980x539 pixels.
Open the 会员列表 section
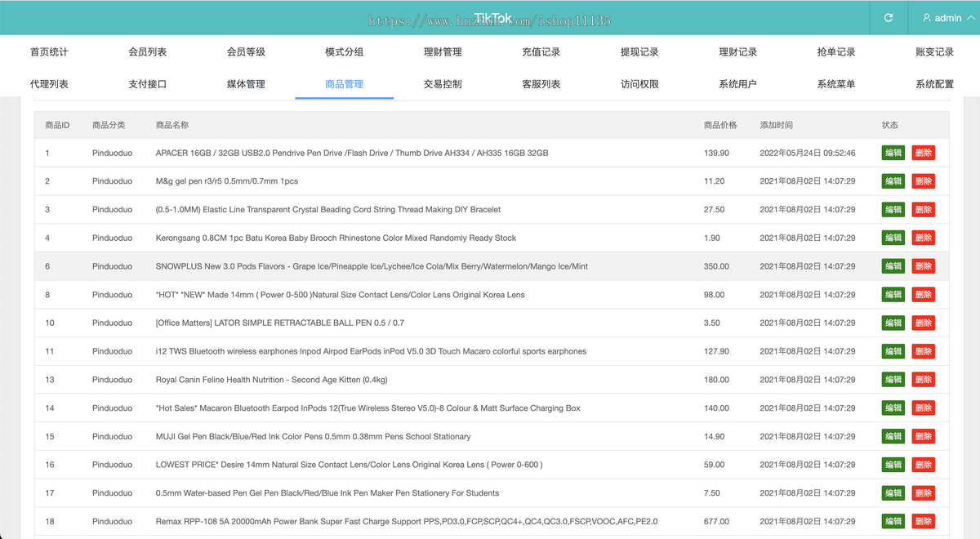tap(147, 51)
